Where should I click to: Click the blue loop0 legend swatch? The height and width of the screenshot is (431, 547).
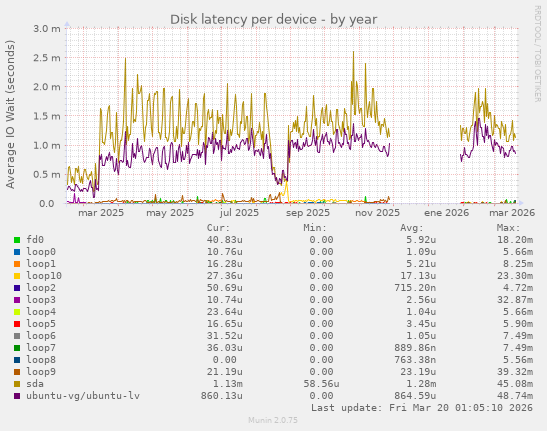pos(17,252)
